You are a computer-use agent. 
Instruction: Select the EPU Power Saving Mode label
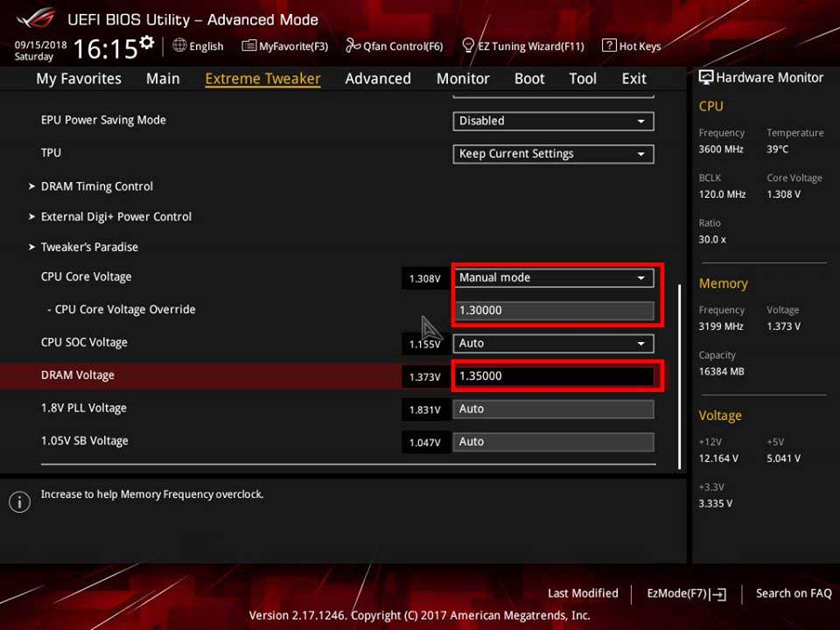103,120
